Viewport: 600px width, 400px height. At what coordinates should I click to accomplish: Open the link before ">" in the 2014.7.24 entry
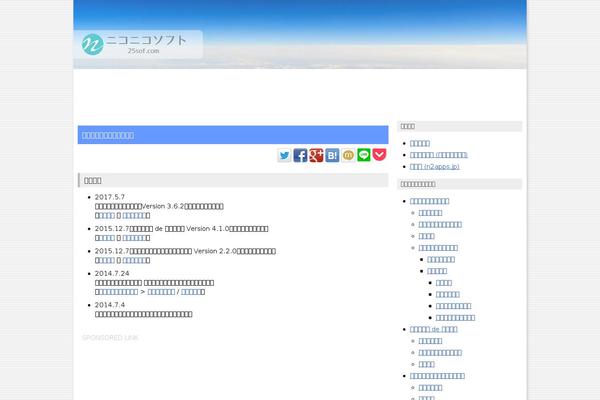118,292
